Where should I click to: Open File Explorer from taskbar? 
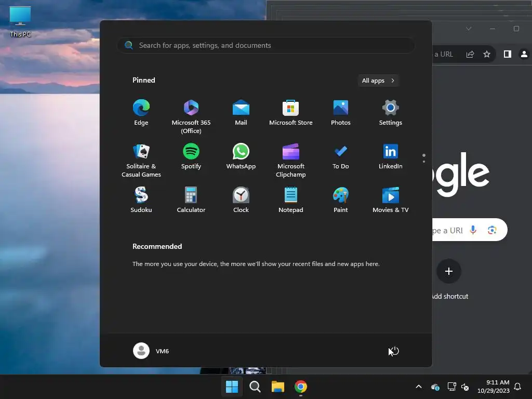278,387
